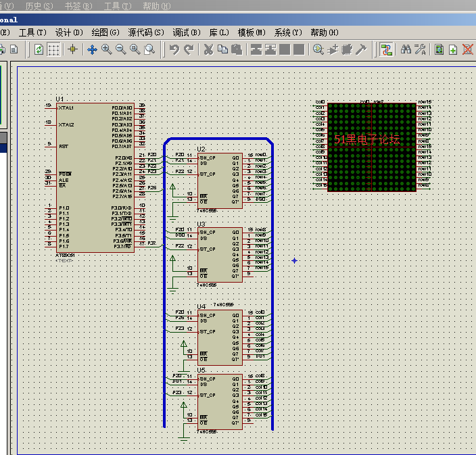Image resolution: width=476 pixels, height=455 pixels.
Task: Open the 绘图(G) menu
Action: click(105, 32)
